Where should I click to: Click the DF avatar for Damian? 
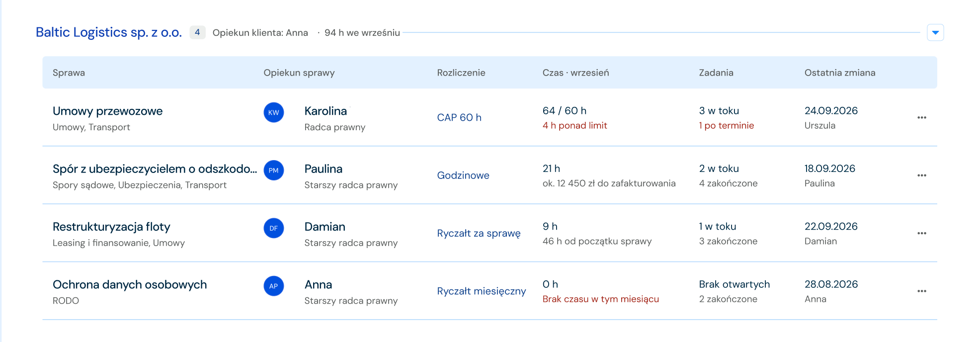tap(274, 228)
